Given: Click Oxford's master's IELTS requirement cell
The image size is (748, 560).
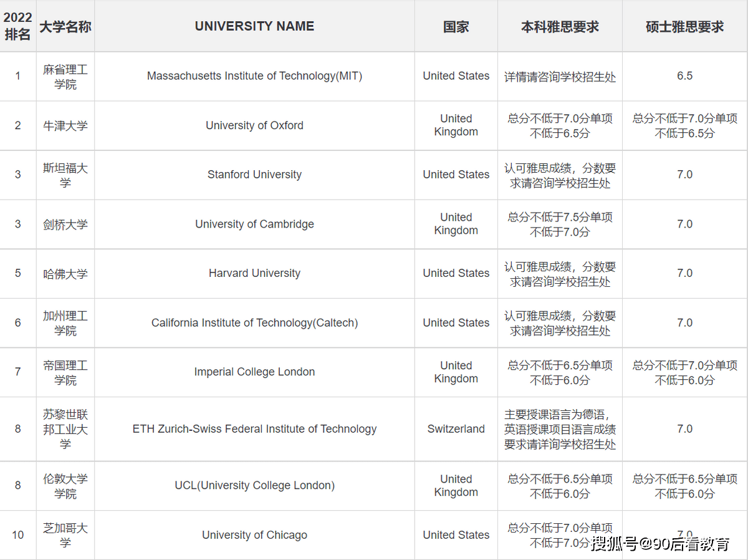Looking at the screenshot, I should click(685, 126).
